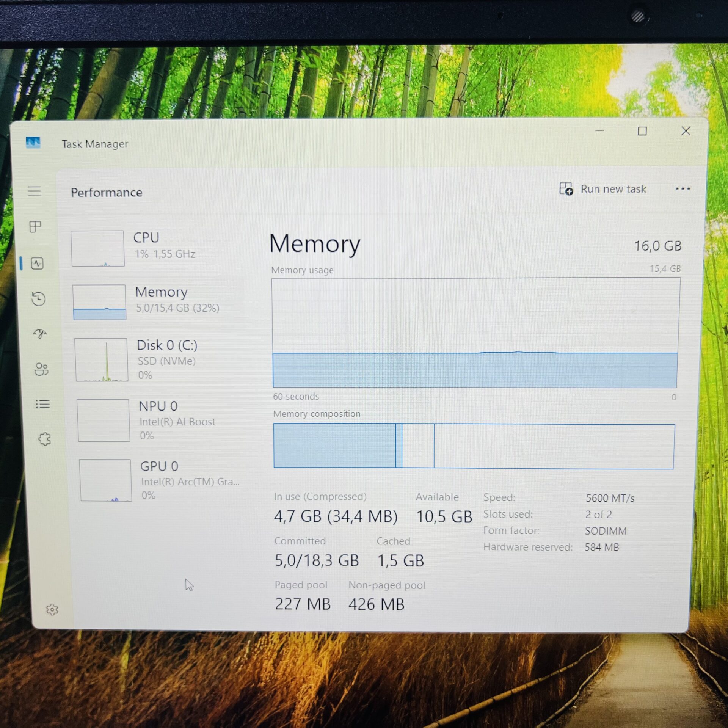Open the three-dot more options menu
Image resolution: width=728 pixels, height=728 pixels.
tap(682, 188)
